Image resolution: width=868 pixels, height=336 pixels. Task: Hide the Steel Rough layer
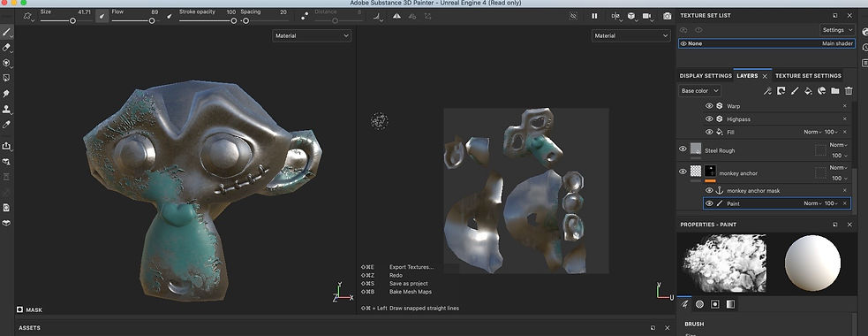pos(683,149)
